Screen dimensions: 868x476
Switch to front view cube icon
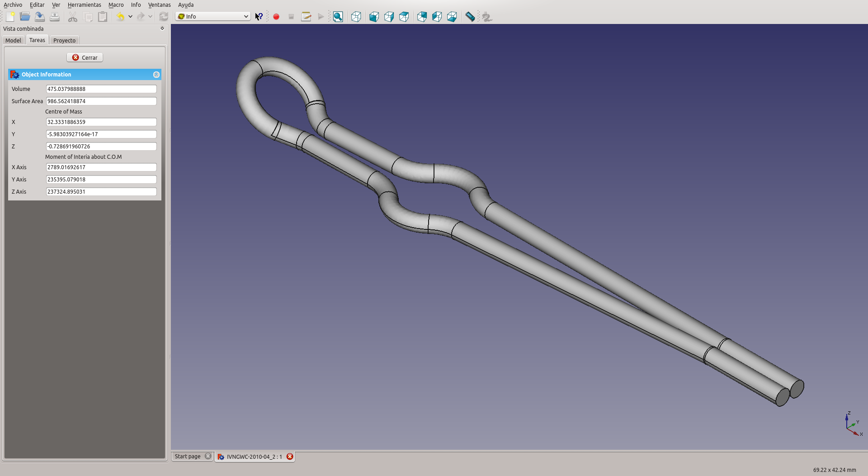[x=374, y=17]
